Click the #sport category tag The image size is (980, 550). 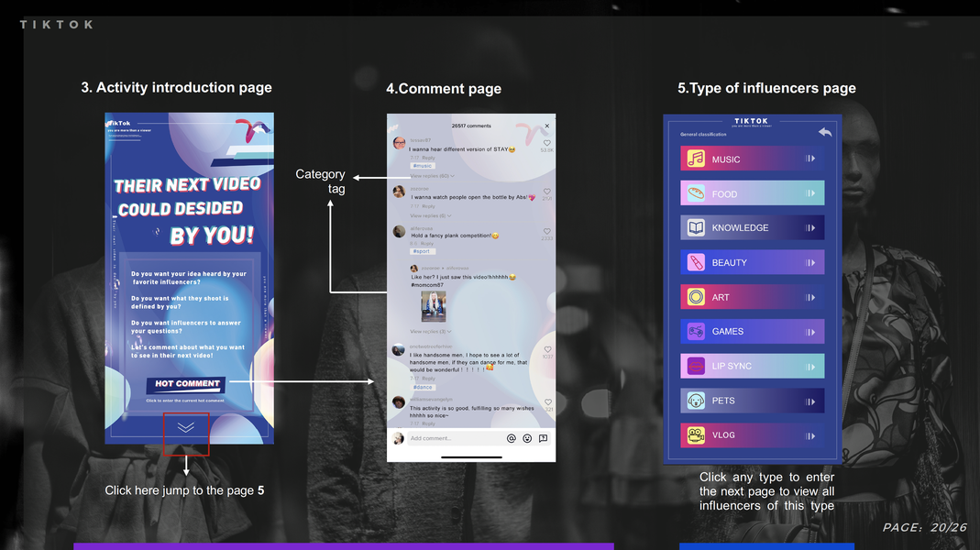coord(423,251)
